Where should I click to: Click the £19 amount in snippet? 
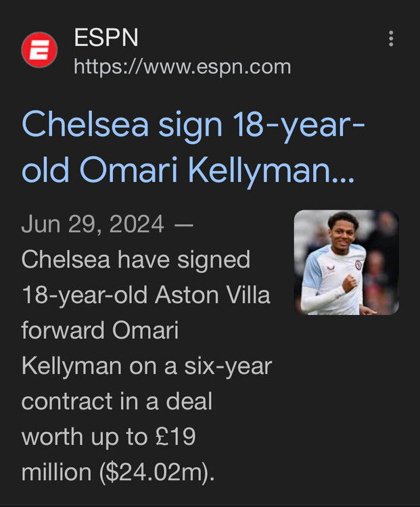coord(175,437)
